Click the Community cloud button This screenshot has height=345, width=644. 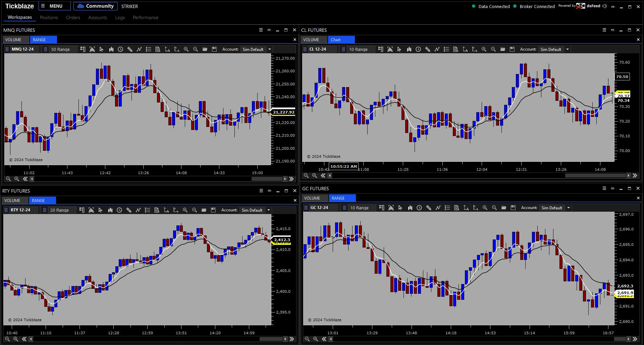pyautogui.click(x=96, y=6)
